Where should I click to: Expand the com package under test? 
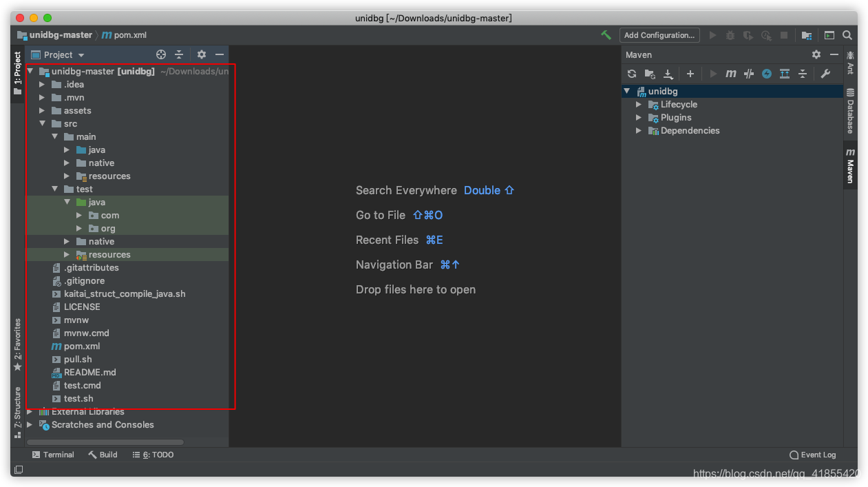point(80,215)
